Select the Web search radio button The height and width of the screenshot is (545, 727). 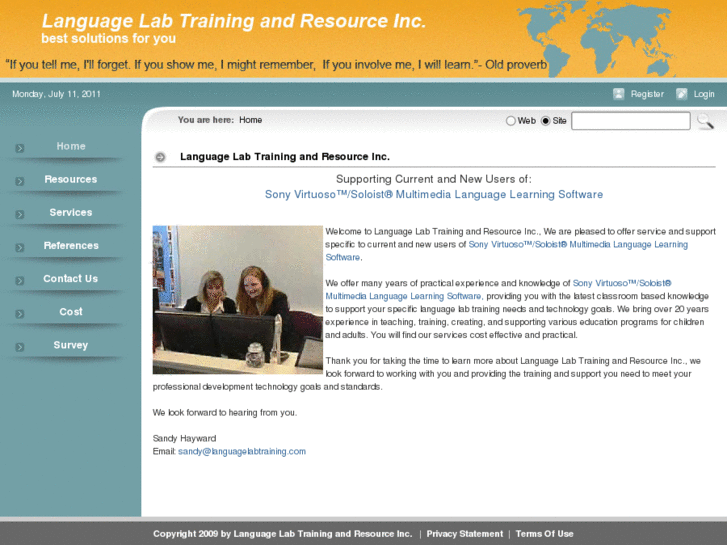click(510, 121)
